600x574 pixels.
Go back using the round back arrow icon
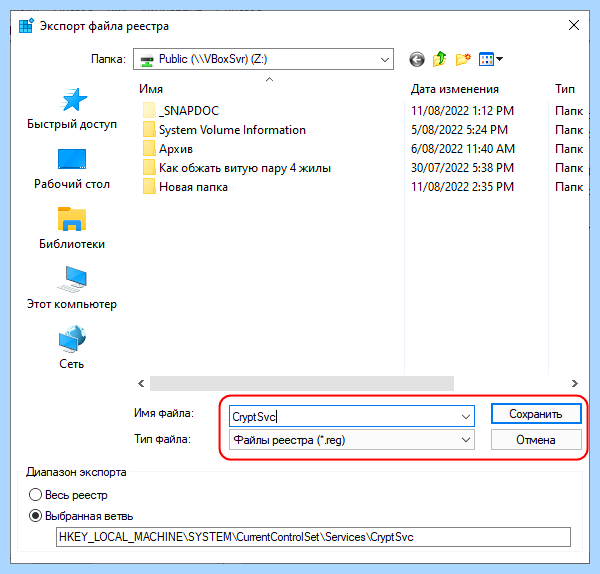pos(417,59)
